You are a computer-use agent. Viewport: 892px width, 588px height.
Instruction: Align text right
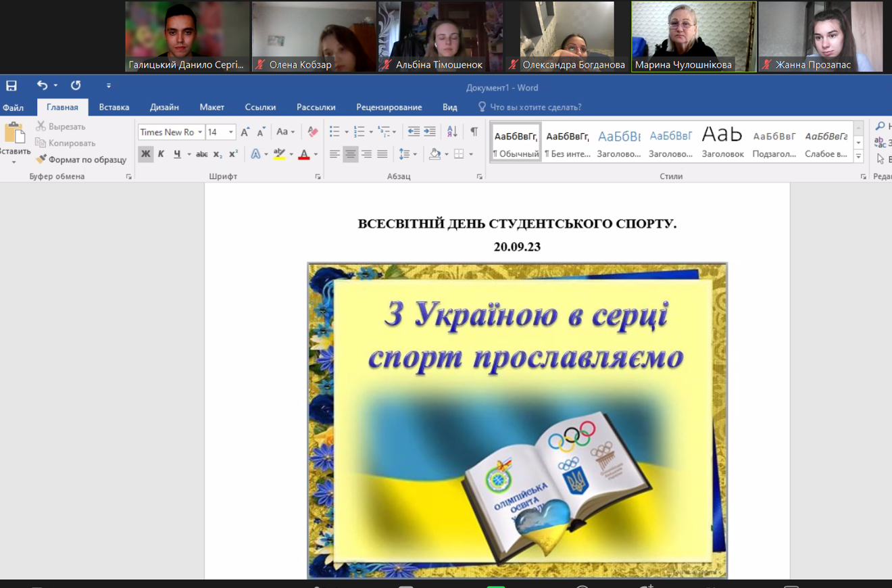(366, 154)
